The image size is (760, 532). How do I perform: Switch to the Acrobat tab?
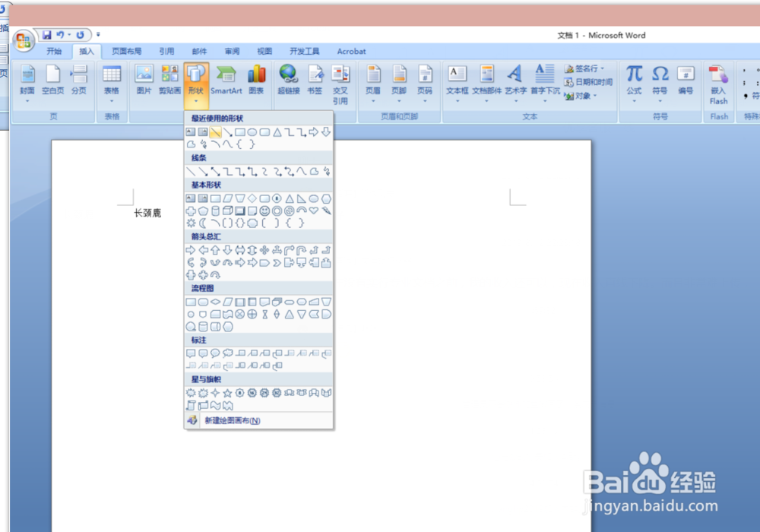(351, 52)
